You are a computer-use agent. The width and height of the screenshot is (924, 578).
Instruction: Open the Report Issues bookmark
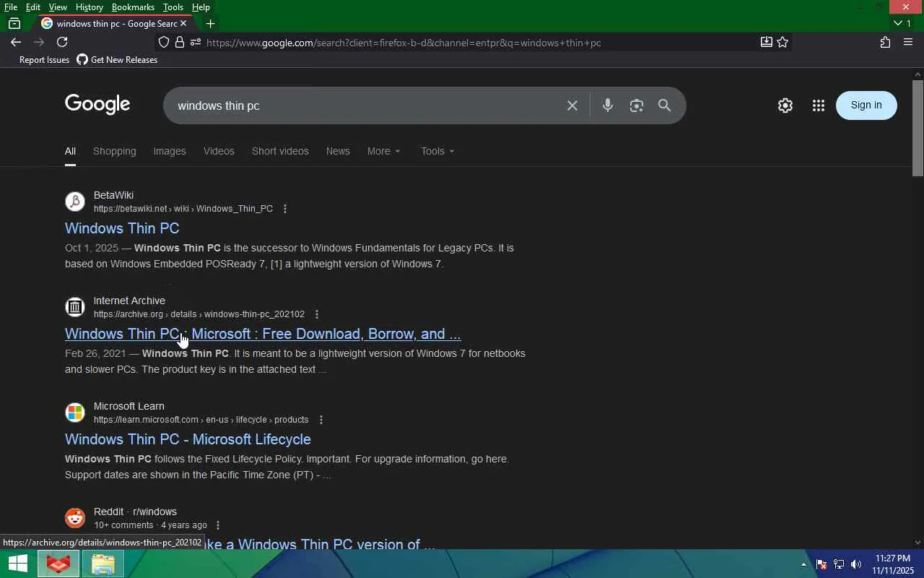tap(44, 60)
